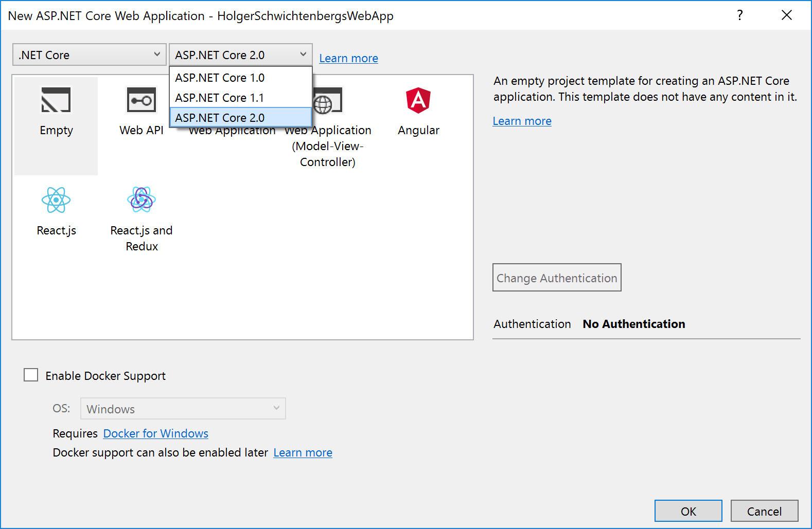812x529 pixels.
Task: Click Change Authentication button
Action: tap(557, 278)
